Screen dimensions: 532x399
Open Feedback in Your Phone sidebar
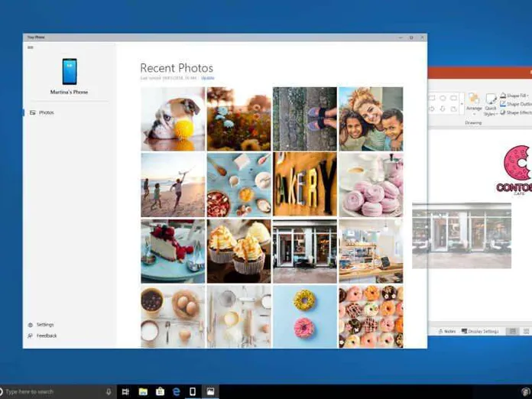point(46,336)
